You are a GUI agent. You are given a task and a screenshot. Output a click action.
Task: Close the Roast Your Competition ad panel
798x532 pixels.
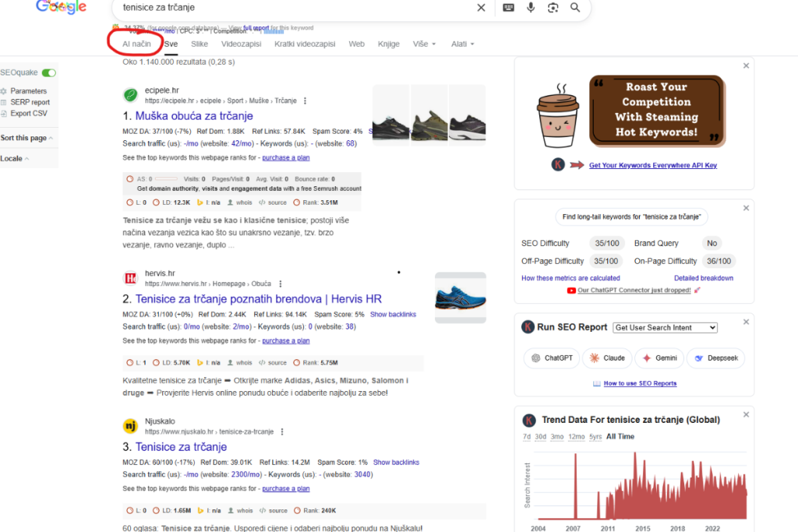coord(746,66)
